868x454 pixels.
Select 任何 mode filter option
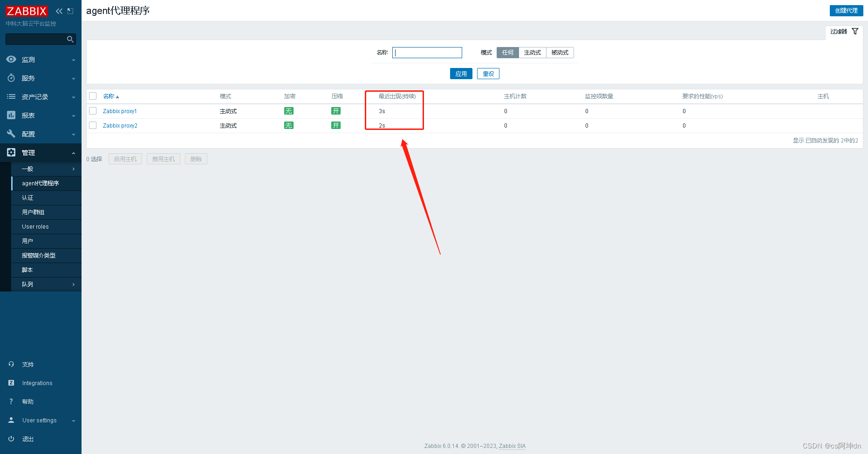click(x=508, y=53)
